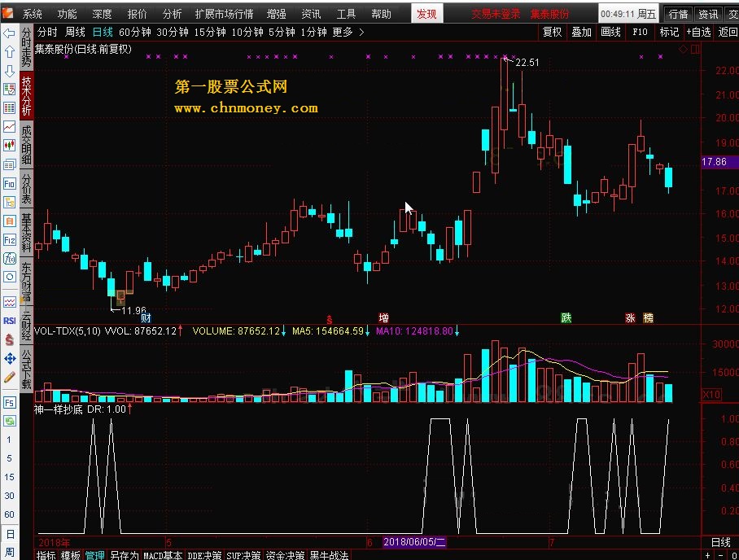Click the app logo in top-left corner
Image resolution: width=739 pixels, height=560 pixels.
coord(7,13)
